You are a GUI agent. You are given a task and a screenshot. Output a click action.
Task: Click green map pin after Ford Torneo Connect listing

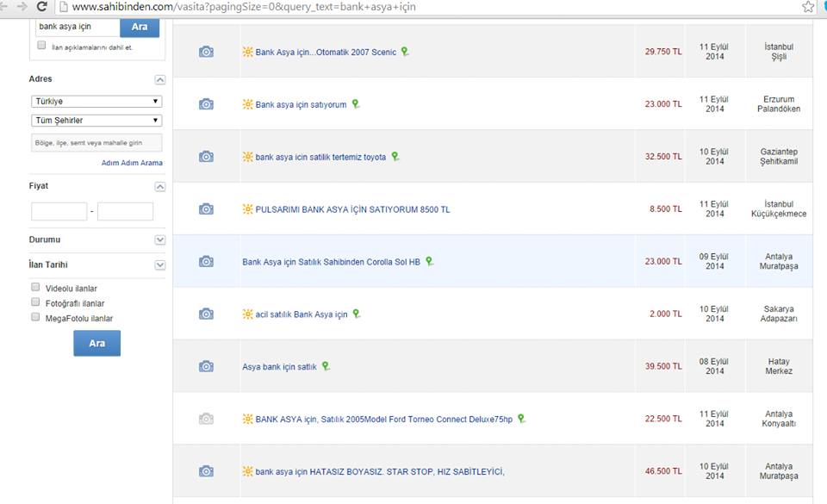pyautogui.click(x=521, y=419)
